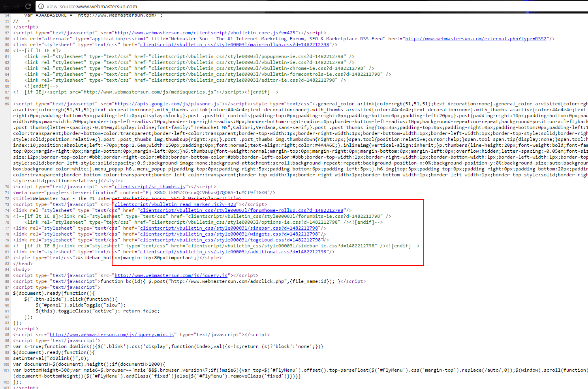Follow the js/jquery.min.js script link

click(112, 335)
